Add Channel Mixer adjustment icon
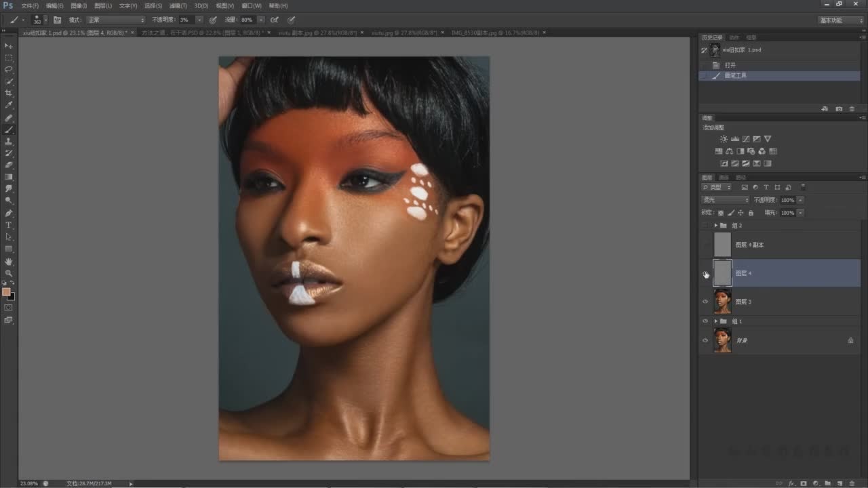 pos(762,151)
